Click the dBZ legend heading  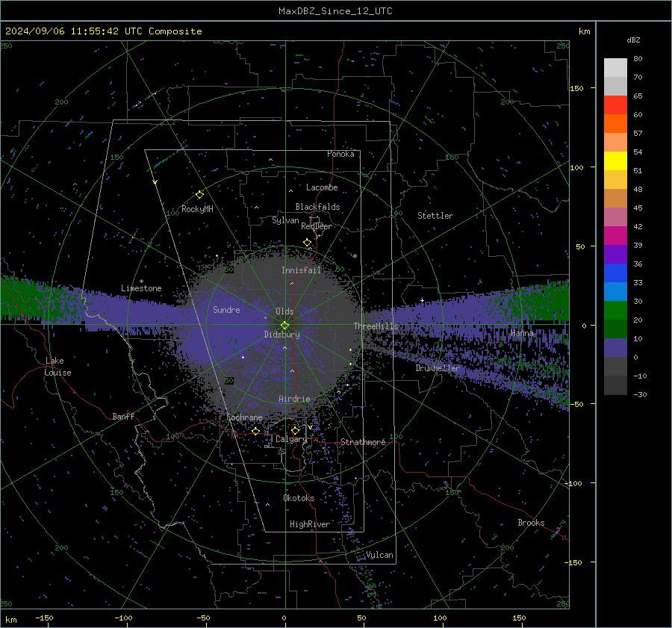click(x=633, y=40)
